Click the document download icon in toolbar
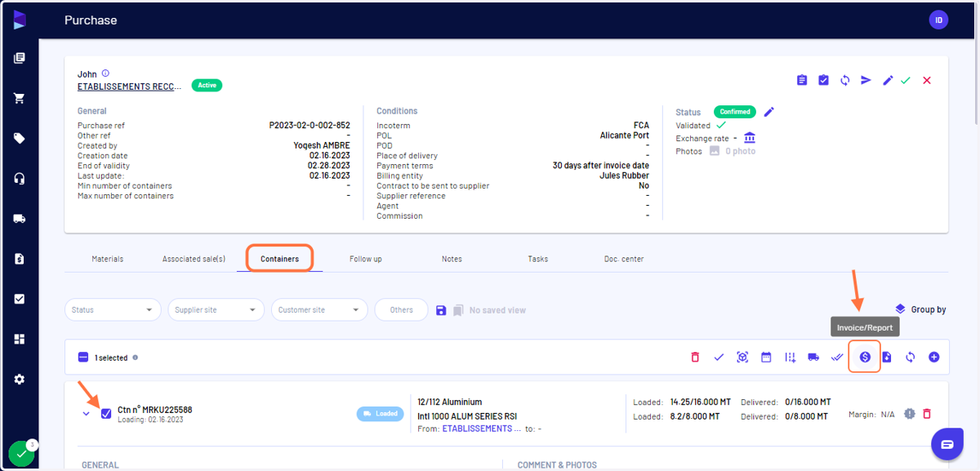 (887, 358)
